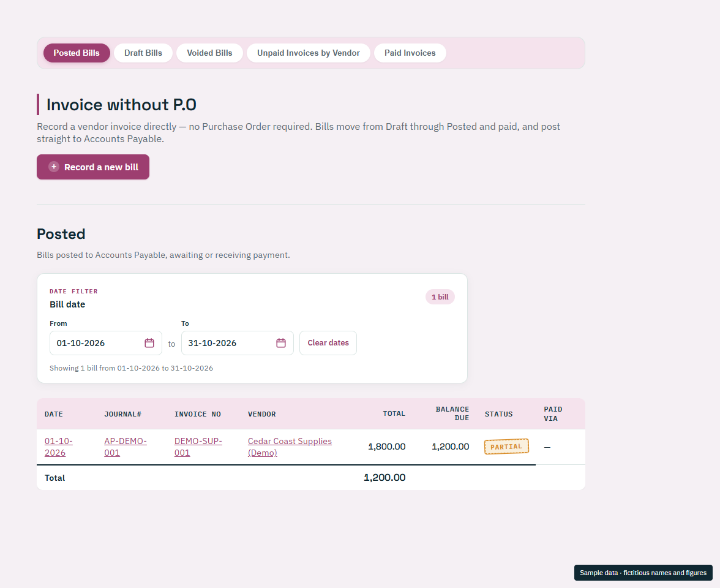The height and width of the screenshot is (588, 720).
Task: Go to the Paid Invoices tab
Action: 410,53
